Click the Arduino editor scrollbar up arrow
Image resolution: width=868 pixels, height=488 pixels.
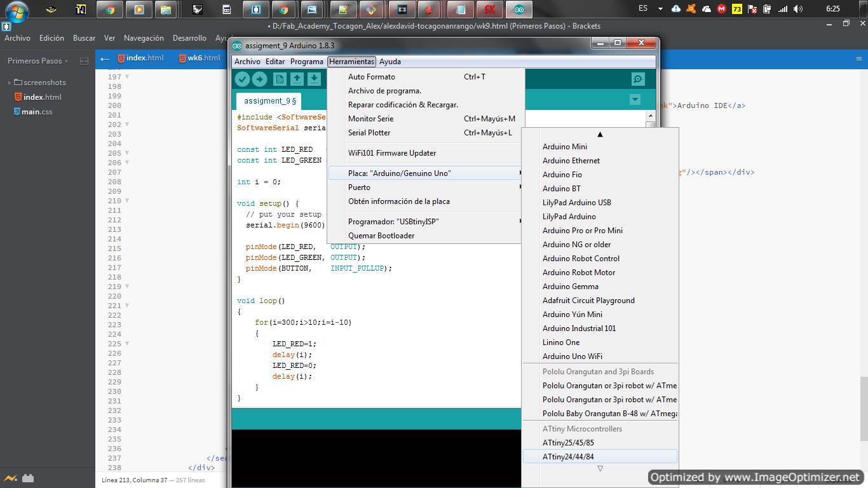650,116
